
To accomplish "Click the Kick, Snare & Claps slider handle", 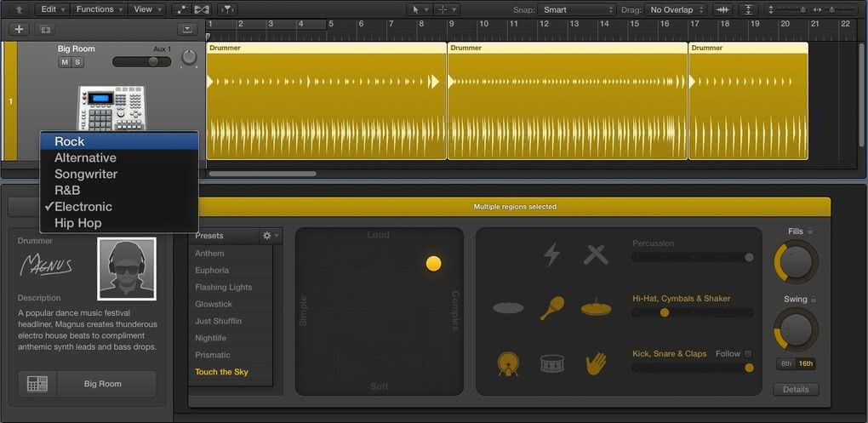I will pyautogui.click(x=749, y=368).
